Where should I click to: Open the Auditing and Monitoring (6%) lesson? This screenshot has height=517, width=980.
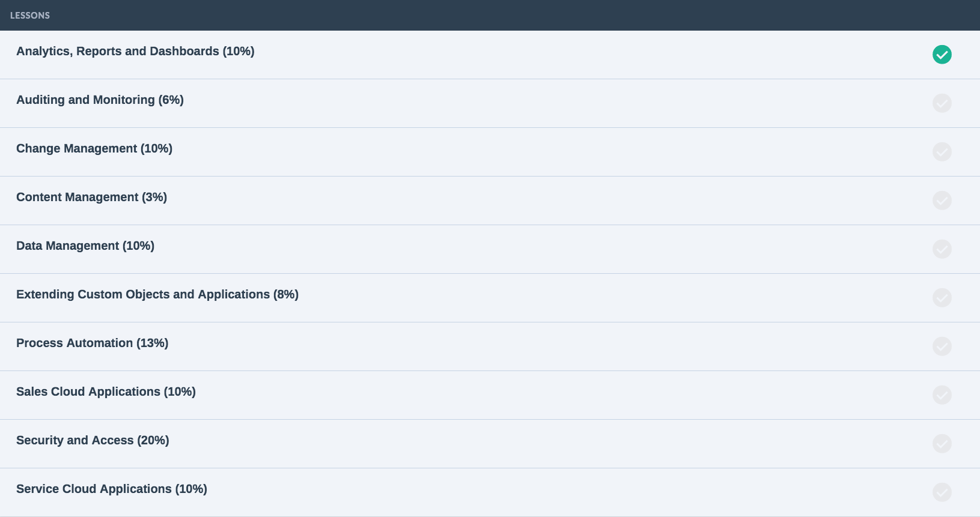100,100
